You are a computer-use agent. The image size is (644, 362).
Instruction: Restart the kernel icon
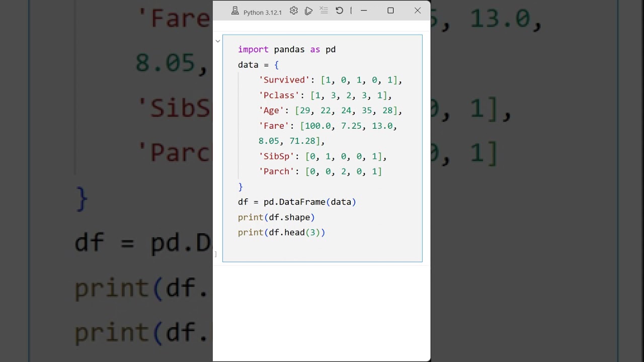coord(340,11)
